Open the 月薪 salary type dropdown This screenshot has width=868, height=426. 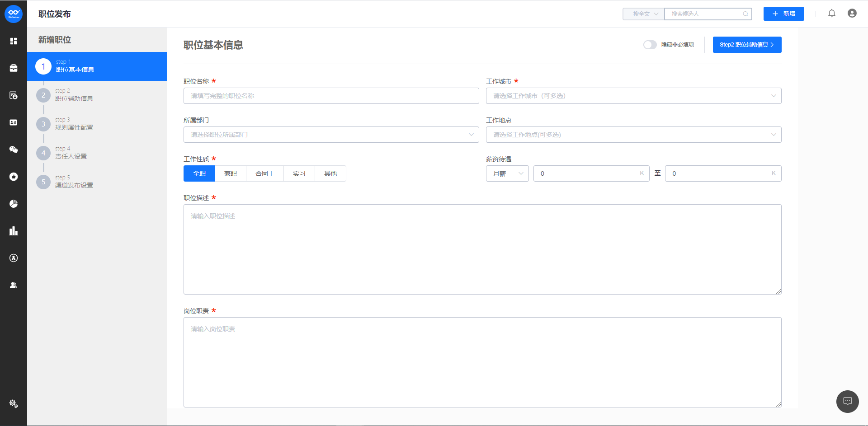click(507, 173)
